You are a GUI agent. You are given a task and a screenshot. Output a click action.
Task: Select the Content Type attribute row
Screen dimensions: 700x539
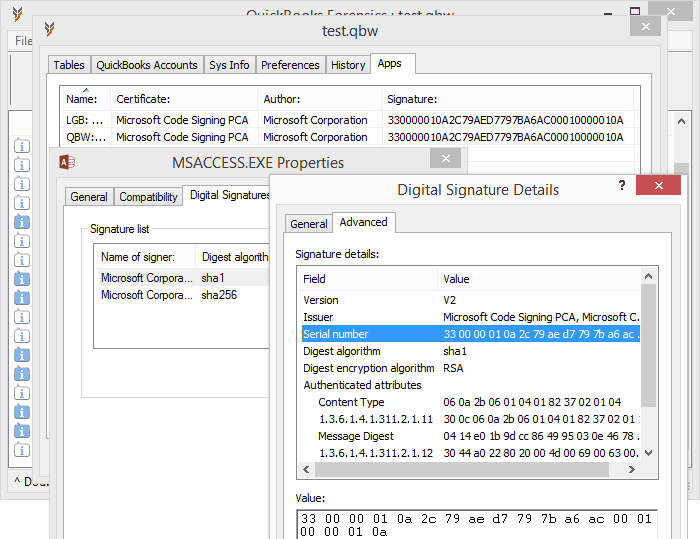471,402
